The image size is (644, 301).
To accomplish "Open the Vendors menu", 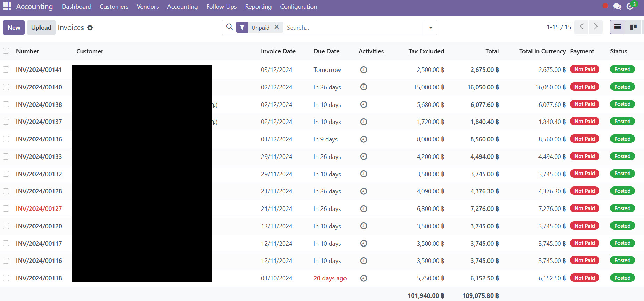I will 147,7.
